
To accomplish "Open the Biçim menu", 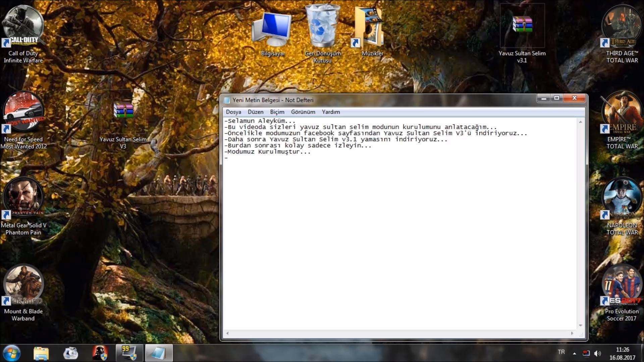I will coord(277,112).
